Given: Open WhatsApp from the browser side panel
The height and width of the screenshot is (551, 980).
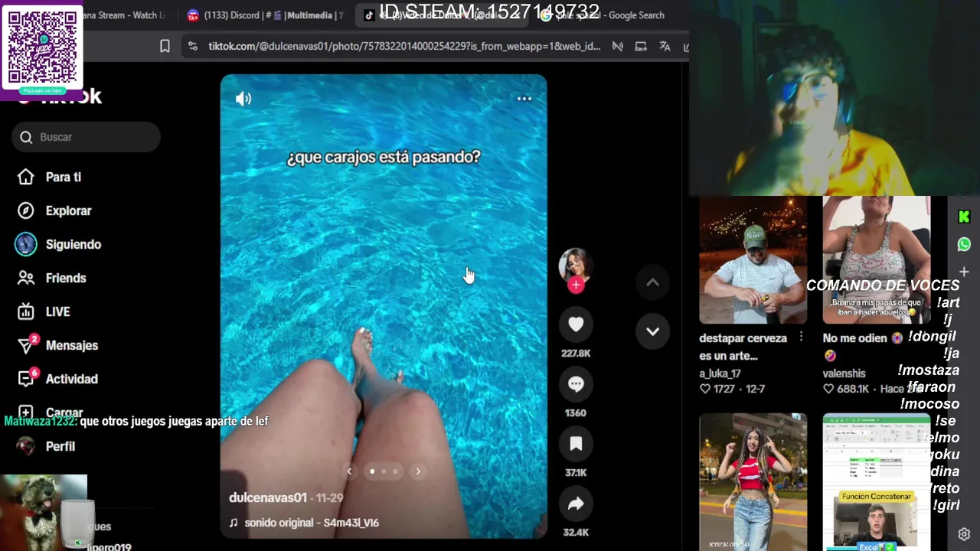Looking at the screenshot, I should coord(964,244).
